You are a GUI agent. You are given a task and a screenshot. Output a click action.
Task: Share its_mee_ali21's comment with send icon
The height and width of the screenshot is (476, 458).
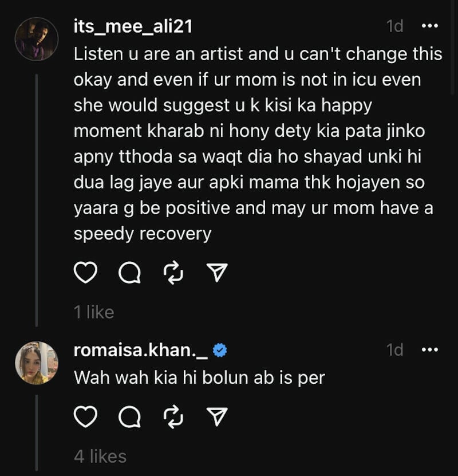[216, 274]
